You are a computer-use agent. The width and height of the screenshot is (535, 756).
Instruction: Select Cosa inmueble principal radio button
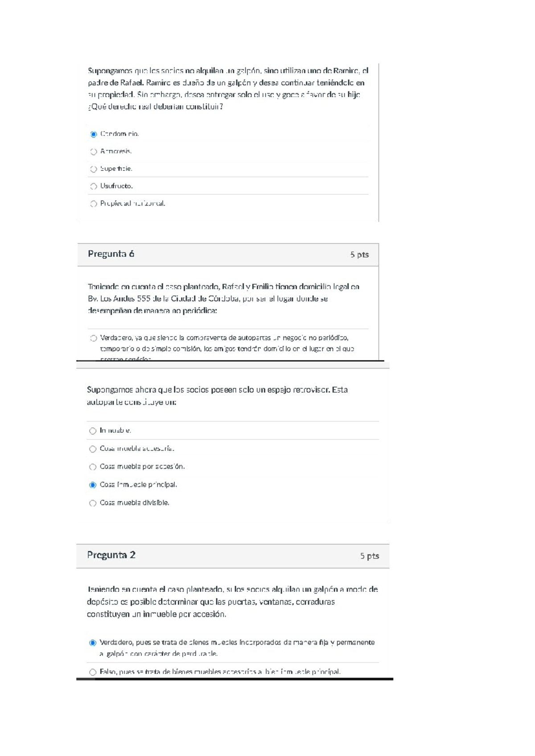pyautogui.click(x=93, y=485)
